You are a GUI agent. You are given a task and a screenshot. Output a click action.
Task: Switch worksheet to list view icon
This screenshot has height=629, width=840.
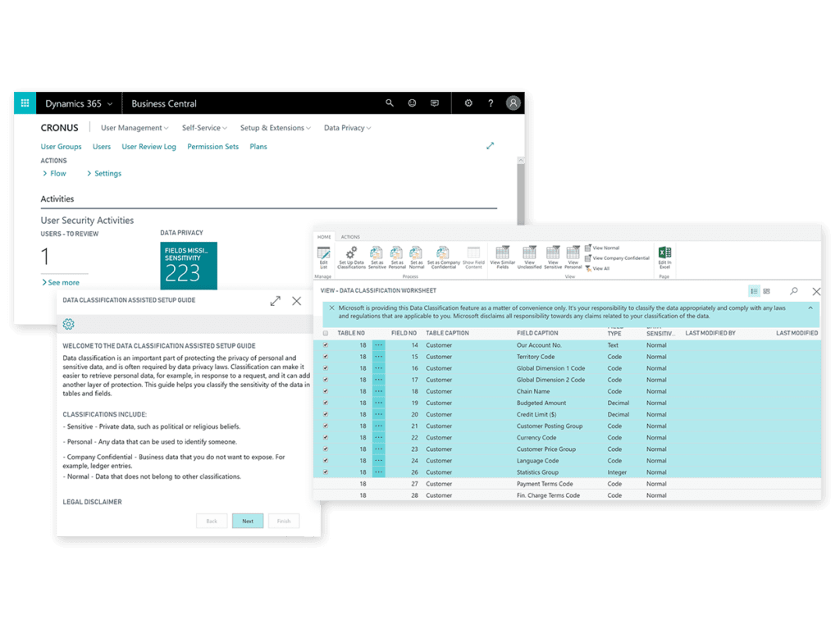tap(754, 291)
